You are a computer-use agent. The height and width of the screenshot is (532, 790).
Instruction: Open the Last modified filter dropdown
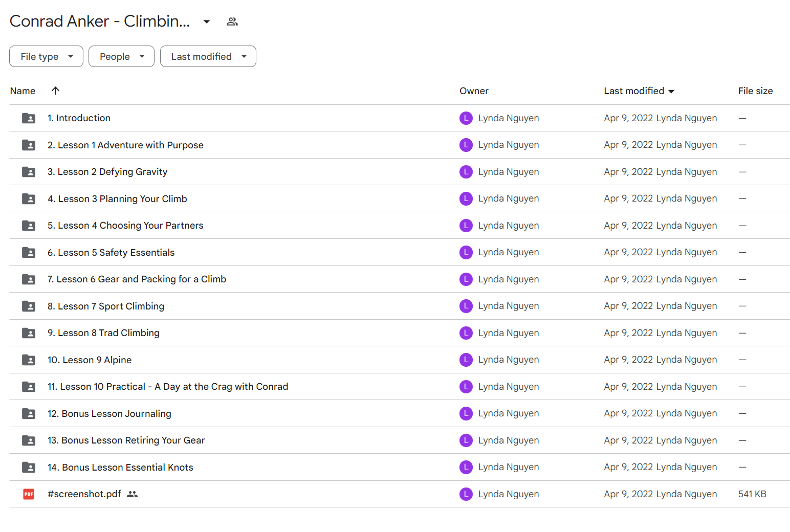tap(208, 56)
